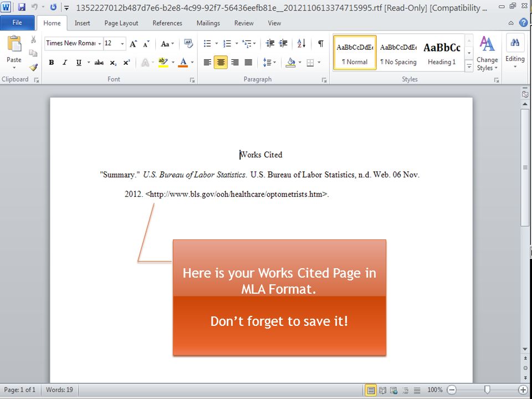
Task: Open the Times New Roman font dropdown
Action: (99, 44)
